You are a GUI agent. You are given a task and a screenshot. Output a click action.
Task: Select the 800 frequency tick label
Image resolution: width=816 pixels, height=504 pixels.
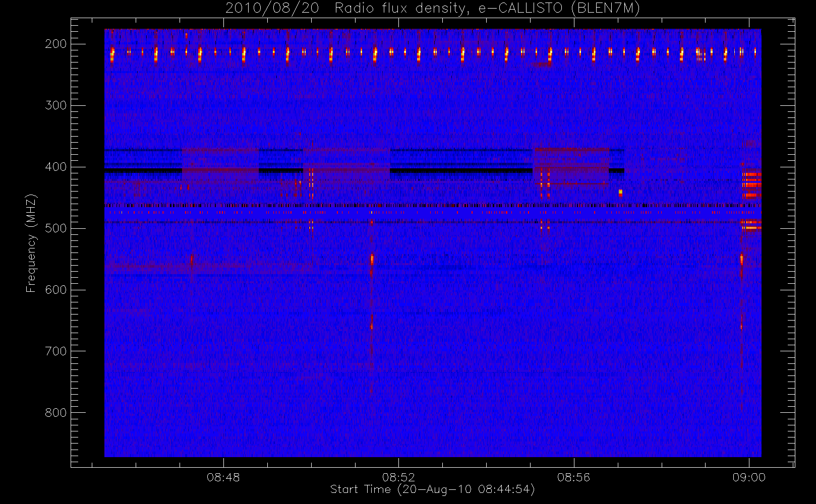(x=56, y=413)
